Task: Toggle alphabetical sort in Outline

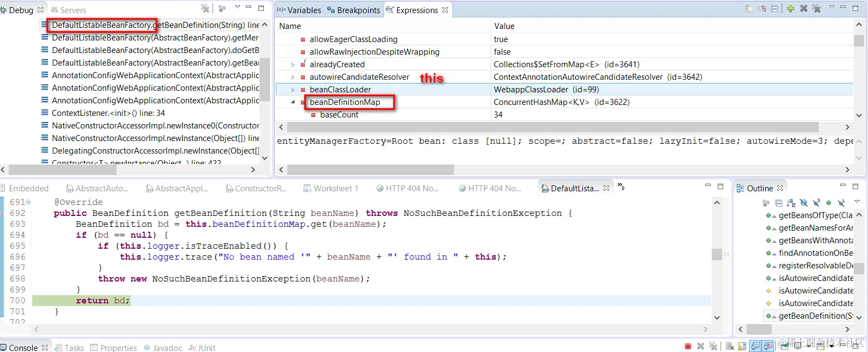Action: (791, 203)
